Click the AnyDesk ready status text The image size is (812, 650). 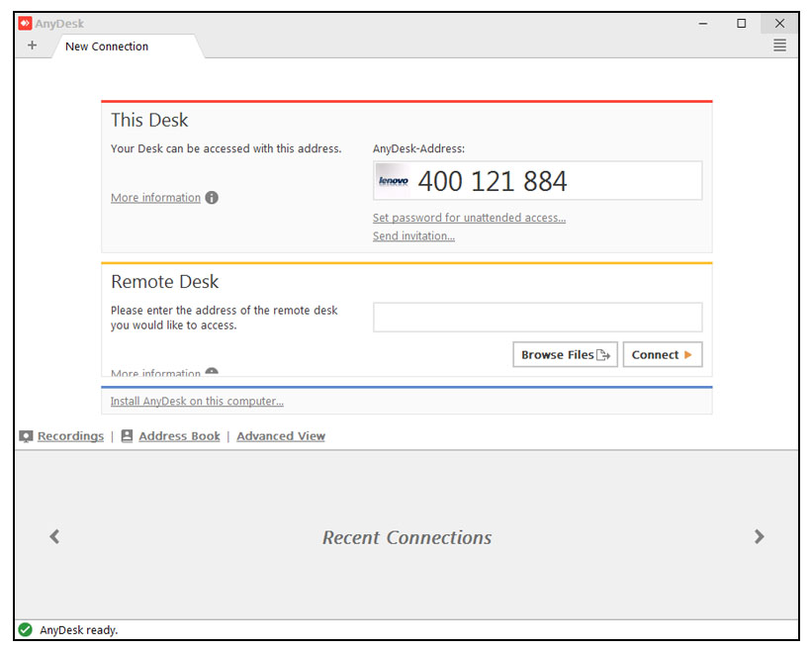[79, 630]
